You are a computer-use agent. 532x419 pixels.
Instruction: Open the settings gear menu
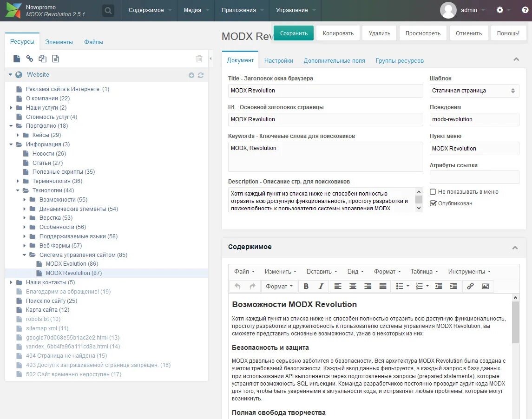pos(500,10)
